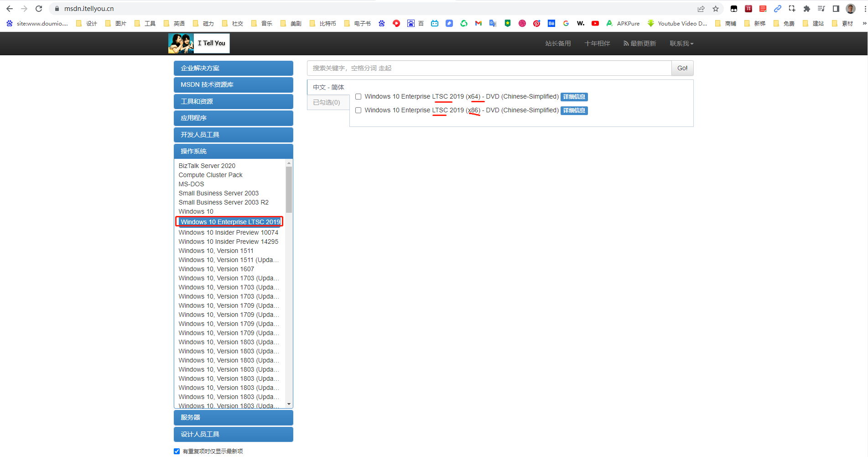
Task: Click the scroll-down arrow of the OS list
Action: 289,404
